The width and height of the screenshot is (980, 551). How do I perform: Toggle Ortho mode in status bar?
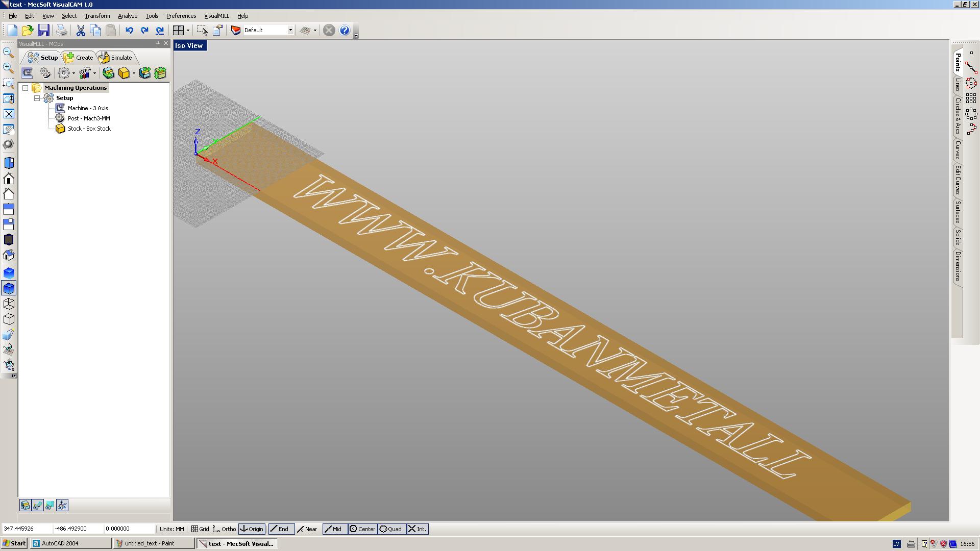pos(225,529)
